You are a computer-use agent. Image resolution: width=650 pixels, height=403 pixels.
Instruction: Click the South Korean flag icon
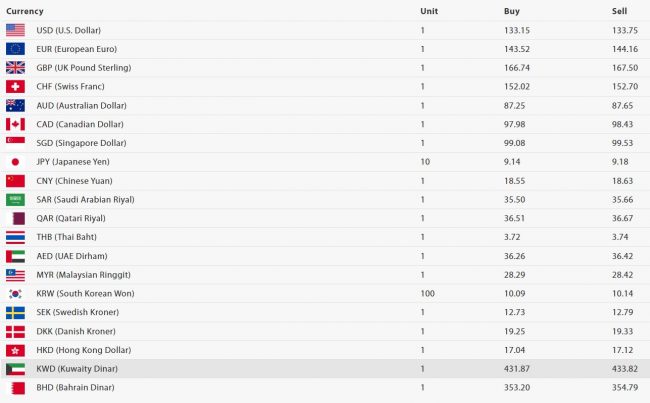click(x=15, y=294)
